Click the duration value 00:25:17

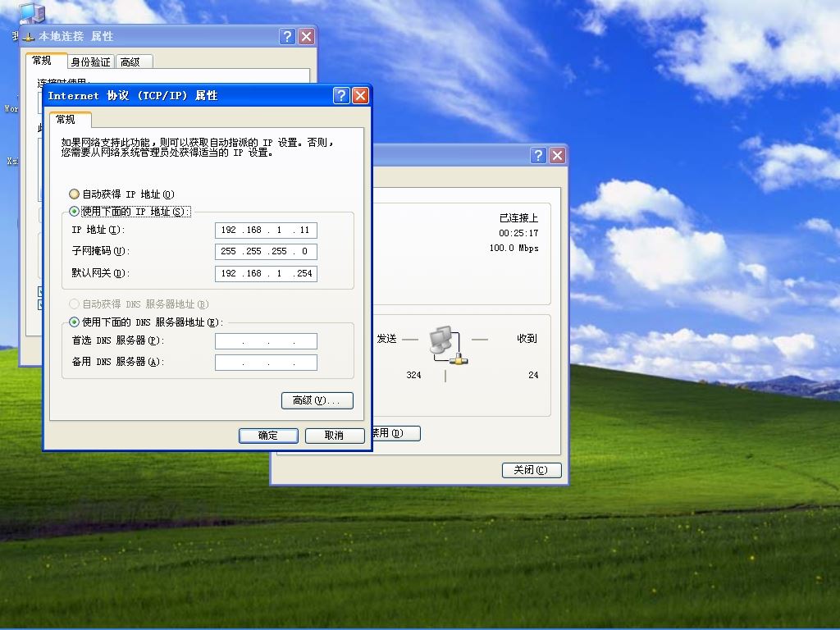coord(518,233)
